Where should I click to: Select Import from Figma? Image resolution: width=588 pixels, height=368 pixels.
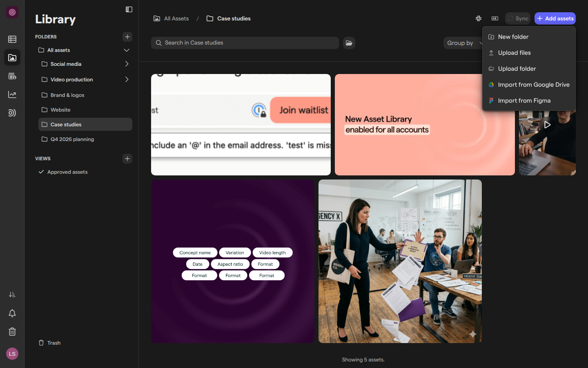point(529,101)
